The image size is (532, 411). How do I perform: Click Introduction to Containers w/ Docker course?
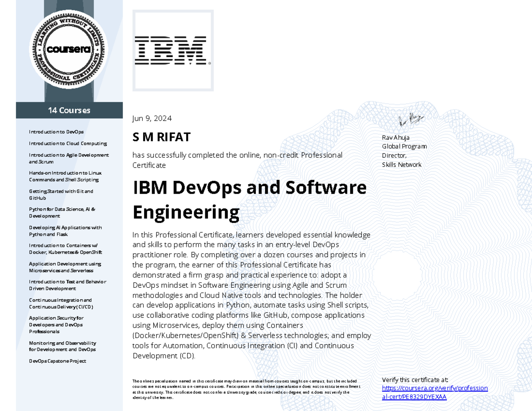(65, 249)
